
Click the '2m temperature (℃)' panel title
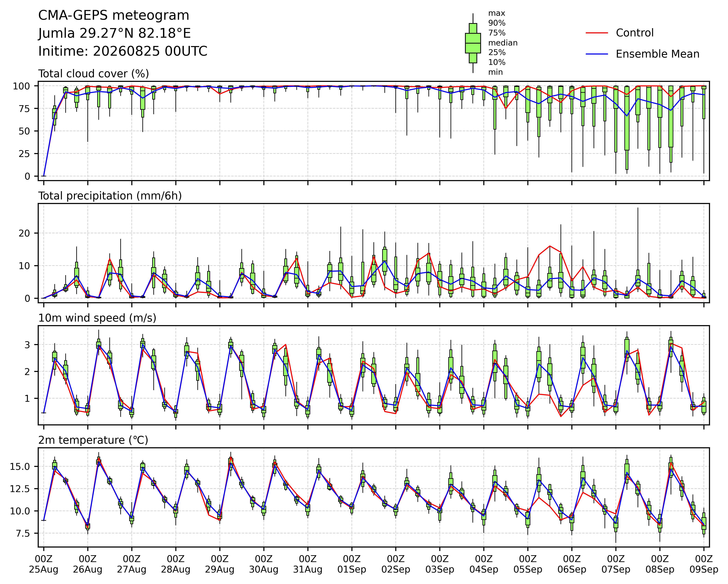tap(93, 440)
